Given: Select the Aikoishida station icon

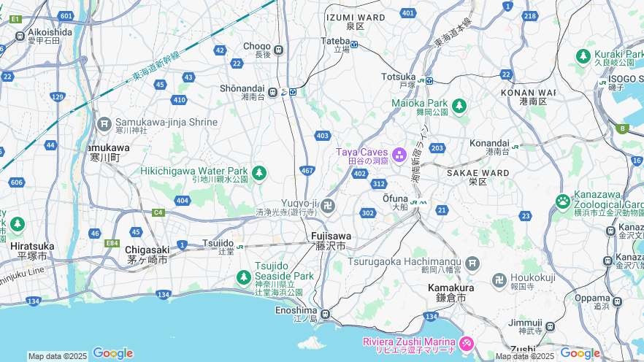Looking at the screenshot, I should point(20,36).
